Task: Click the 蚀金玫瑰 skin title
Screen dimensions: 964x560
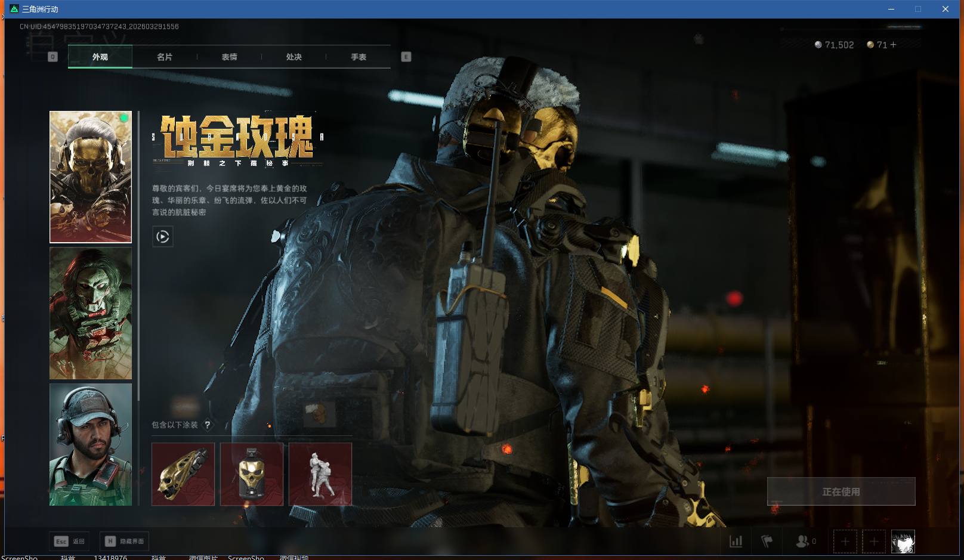Action: pyautogui.click(x=237, y=136)
